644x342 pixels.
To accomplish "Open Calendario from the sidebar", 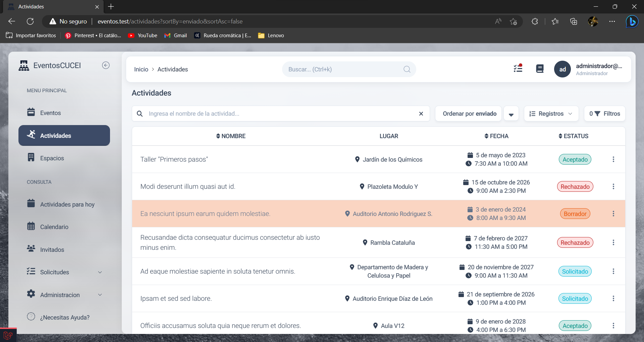I will click(54, 227).
